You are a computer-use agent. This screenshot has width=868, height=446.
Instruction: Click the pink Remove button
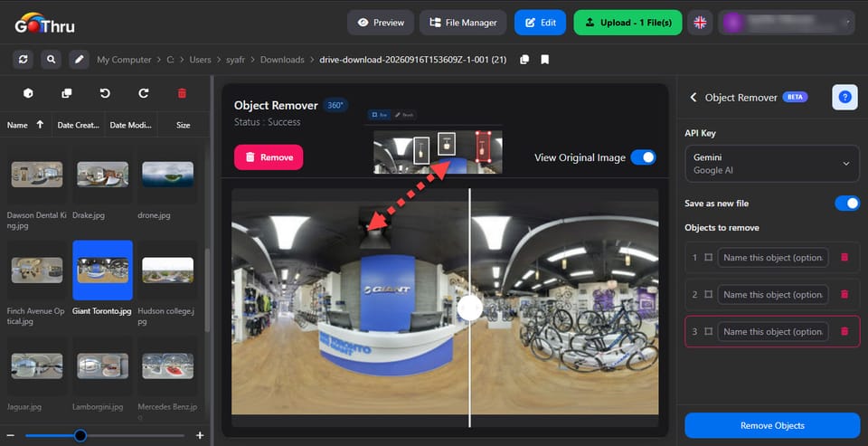pos(269,157)
